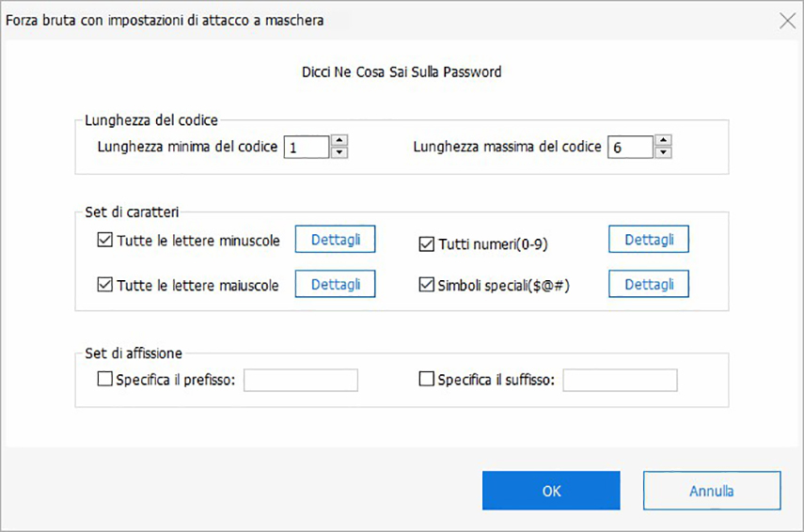Enable Specifica il prefisso checkbox
Image resolution: width=804 pixels, height=532 pixels.
point(104,380)
